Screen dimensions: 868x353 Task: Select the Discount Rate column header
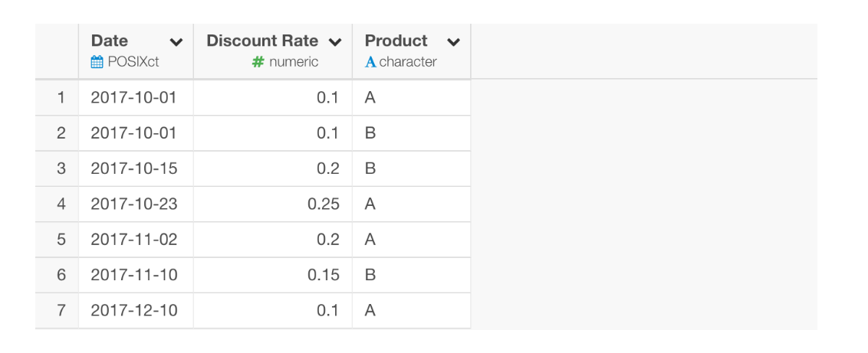262,41
